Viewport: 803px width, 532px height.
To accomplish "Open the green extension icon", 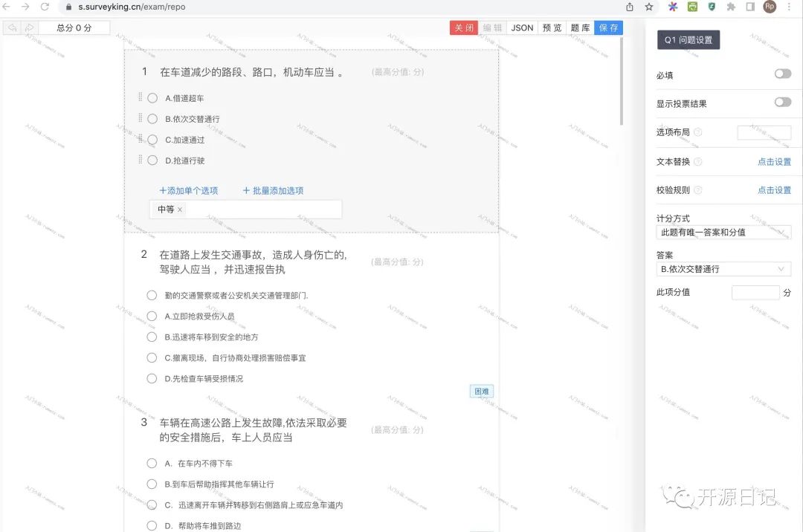I will [692, 7].
